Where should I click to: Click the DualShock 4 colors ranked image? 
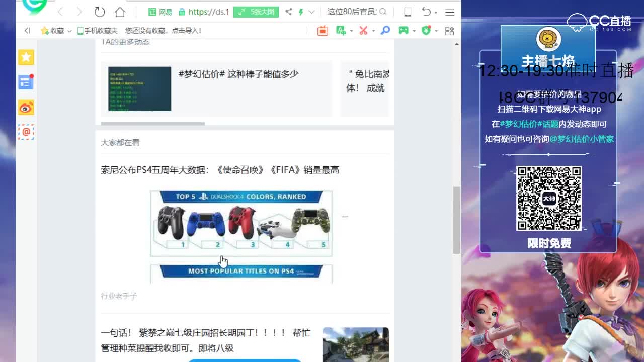[x=241, y=224]
